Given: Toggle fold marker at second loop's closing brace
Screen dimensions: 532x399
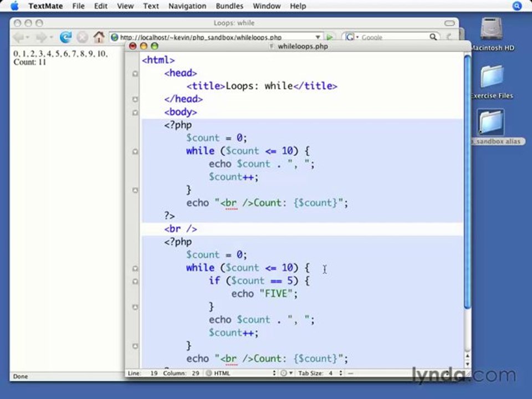Looking at the screenshot, I should 135,346.
